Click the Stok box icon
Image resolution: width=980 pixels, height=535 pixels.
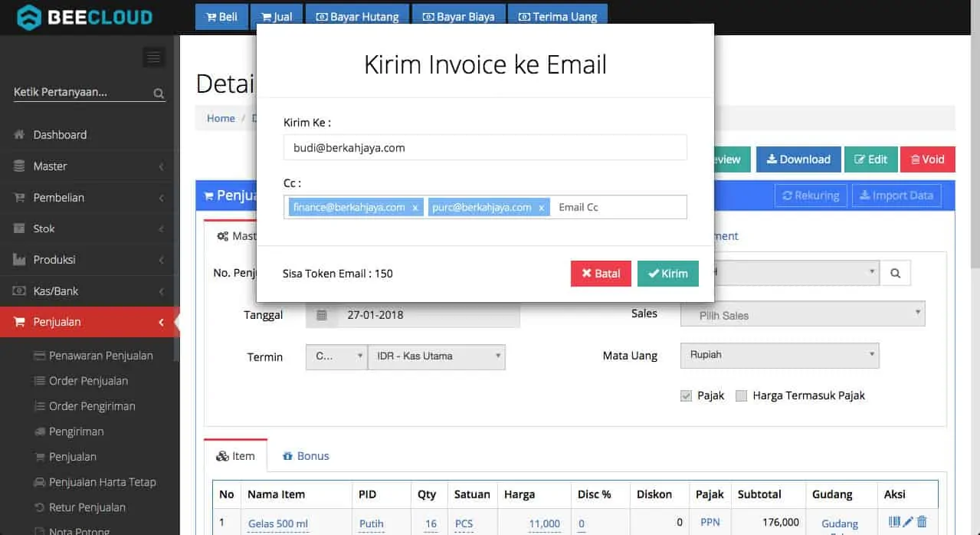[x=19, y=228]
